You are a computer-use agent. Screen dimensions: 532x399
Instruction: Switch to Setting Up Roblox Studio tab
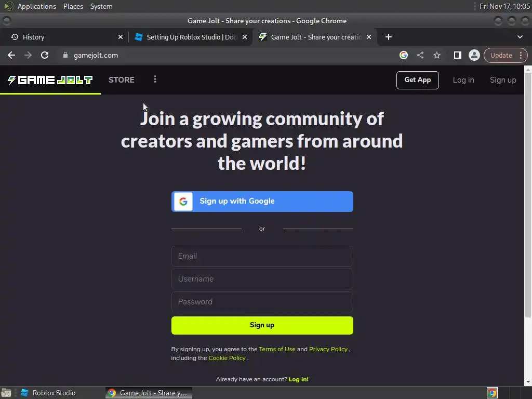point(190,37)
